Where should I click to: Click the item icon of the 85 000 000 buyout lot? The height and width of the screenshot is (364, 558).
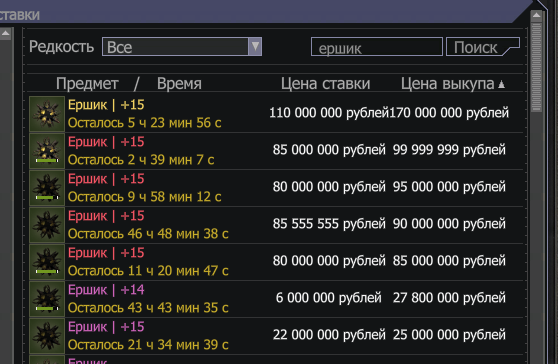47,262
